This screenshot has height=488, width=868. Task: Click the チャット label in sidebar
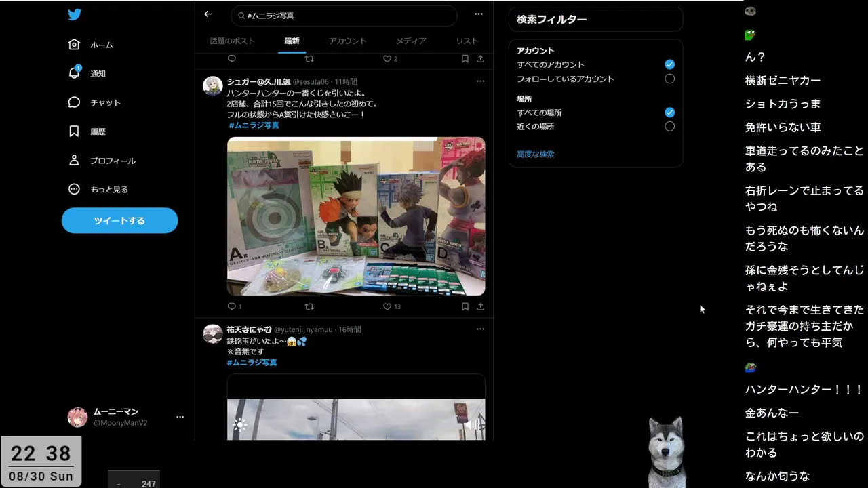[x=105, y=102]
